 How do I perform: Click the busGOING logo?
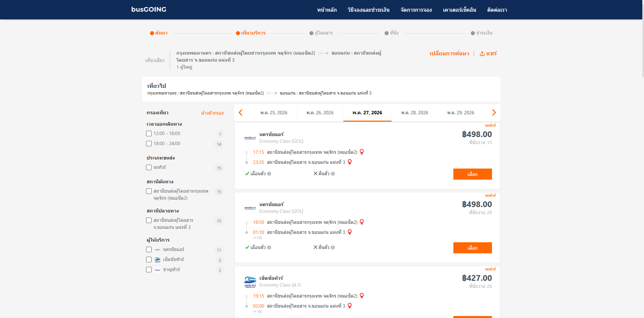coord(149,9)
